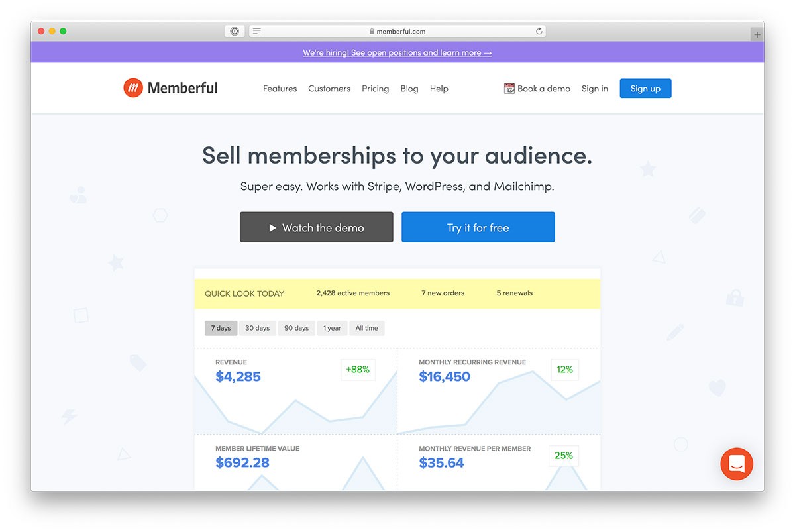Select the 90 days filter

[297, 328]
